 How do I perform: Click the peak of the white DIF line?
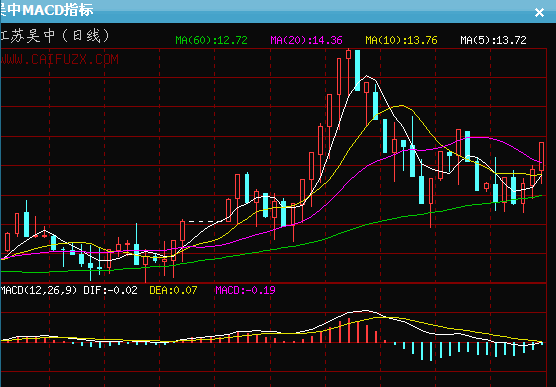click(365, 311)
